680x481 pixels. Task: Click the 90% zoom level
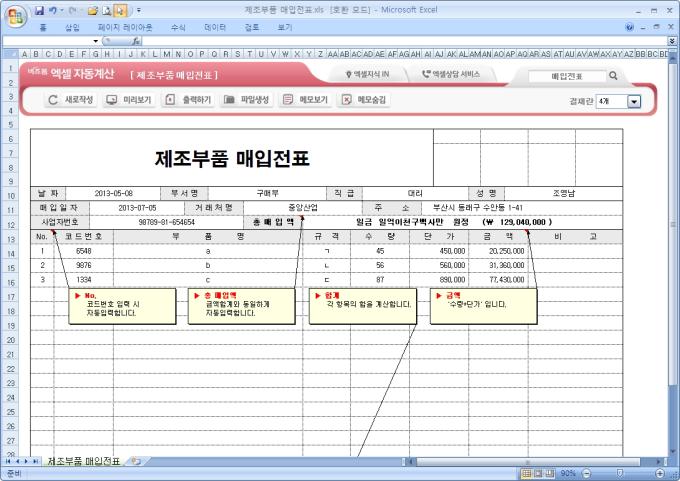[x=568, y=474]
